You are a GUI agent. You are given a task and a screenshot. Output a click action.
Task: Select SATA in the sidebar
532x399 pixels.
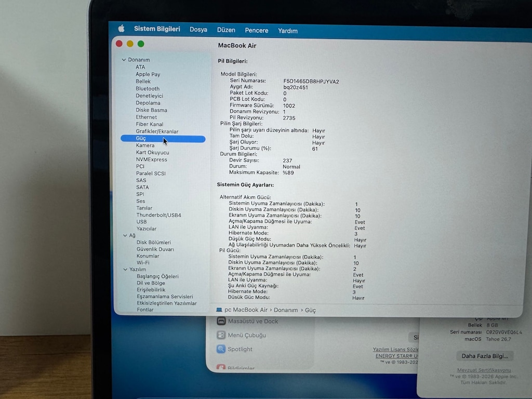pyautogui.click(x=142, y=187)
